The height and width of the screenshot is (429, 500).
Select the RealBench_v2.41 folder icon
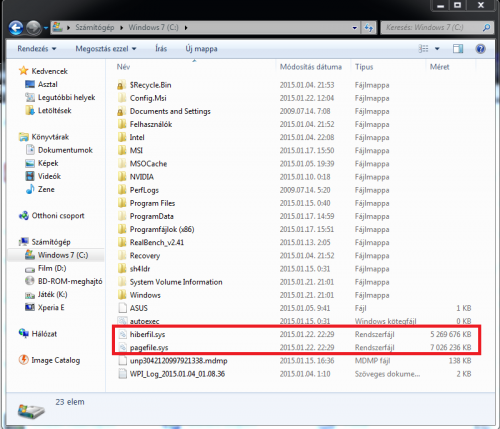pos(122,242)
